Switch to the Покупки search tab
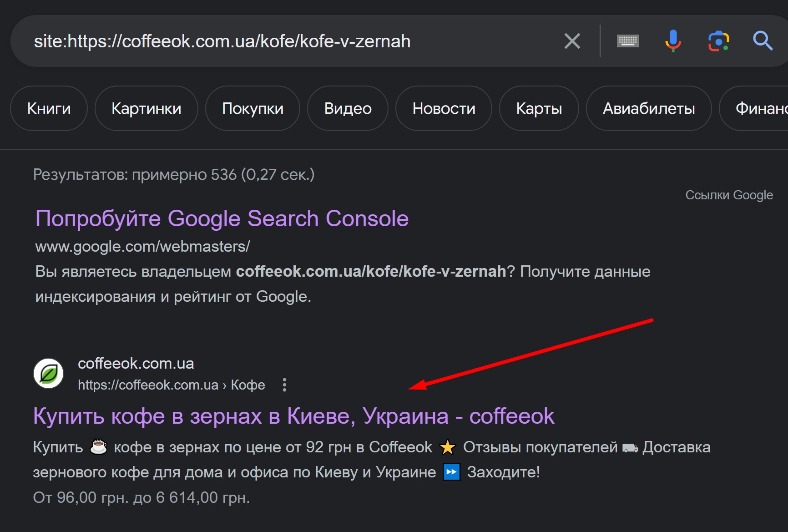The height and width of the screenshot is (532, 788). [253, 108]
